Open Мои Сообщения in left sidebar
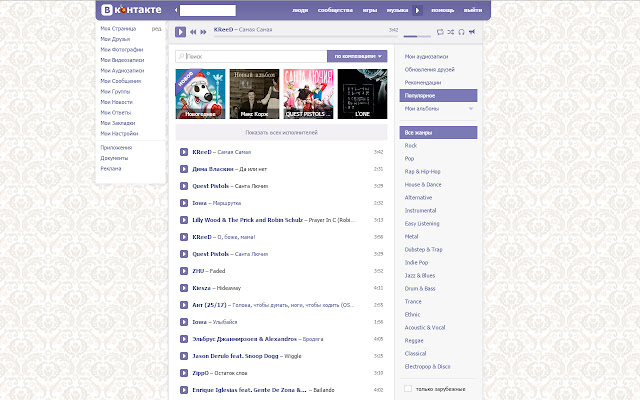This screenshot has height=400, width=640. pyautogui.click(x=120, y=81)
